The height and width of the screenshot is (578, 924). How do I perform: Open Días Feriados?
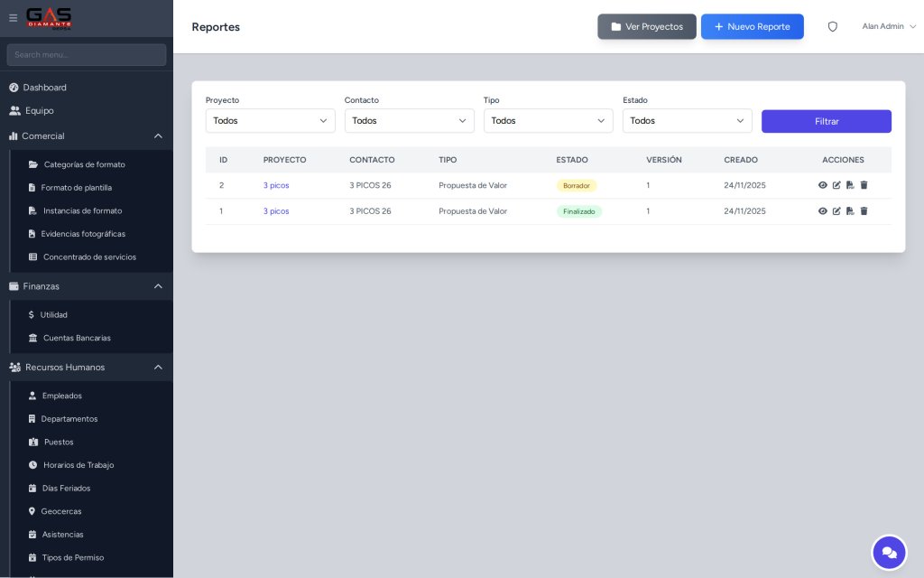pos(66,489)
